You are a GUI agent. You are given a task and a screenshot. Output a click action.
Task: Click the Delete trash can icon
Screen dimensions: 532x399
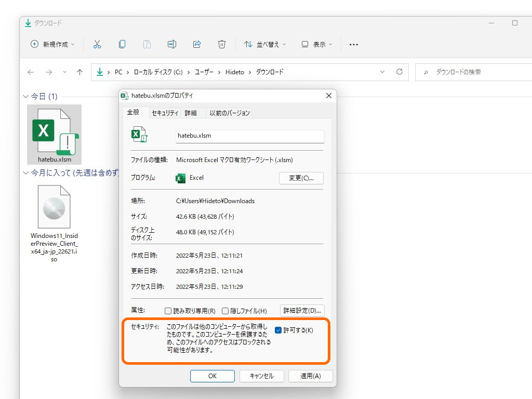coord(221,44)
